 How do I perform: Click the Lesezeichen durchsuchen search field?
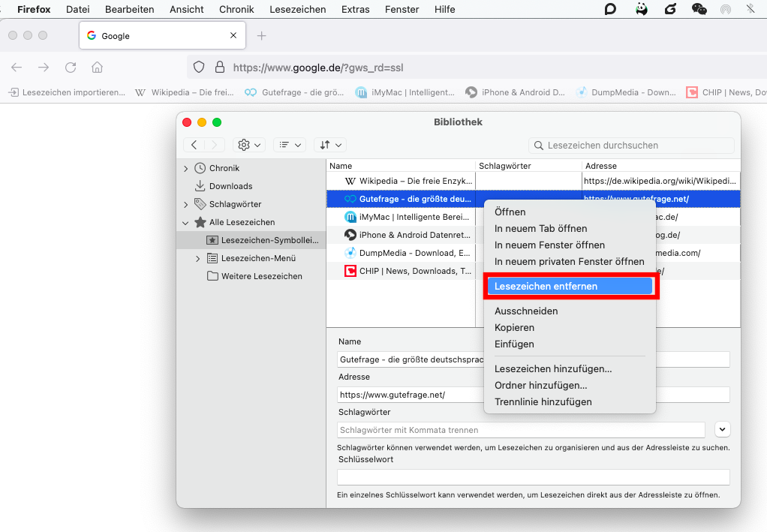point(631,146)
